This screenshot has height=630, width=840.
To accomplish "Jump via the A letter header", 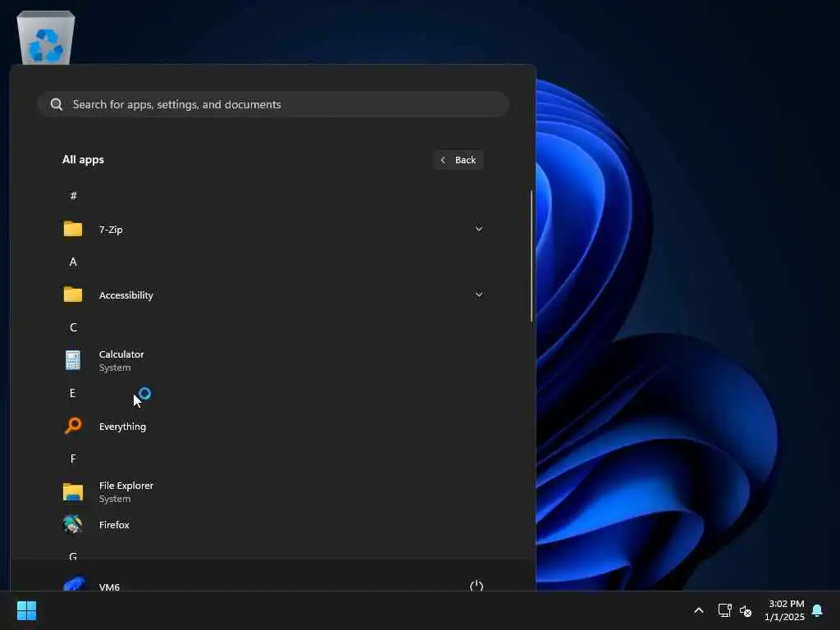I will point(73,262).
